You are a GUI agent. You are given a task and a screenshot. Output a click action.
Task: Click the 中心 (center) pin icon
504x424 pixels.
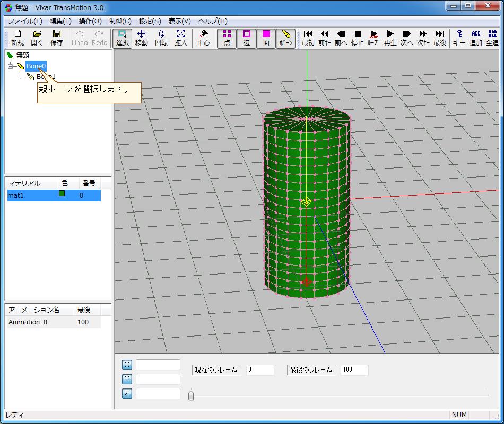204,38
